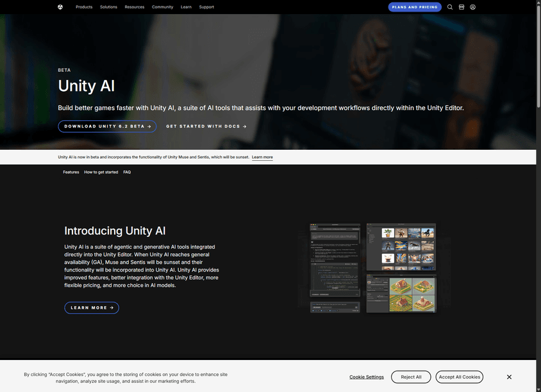Click the Learn More button under Introducing Unity AI
The width and height of the screenshot is (541, 392).
click(x=92, y=307)
